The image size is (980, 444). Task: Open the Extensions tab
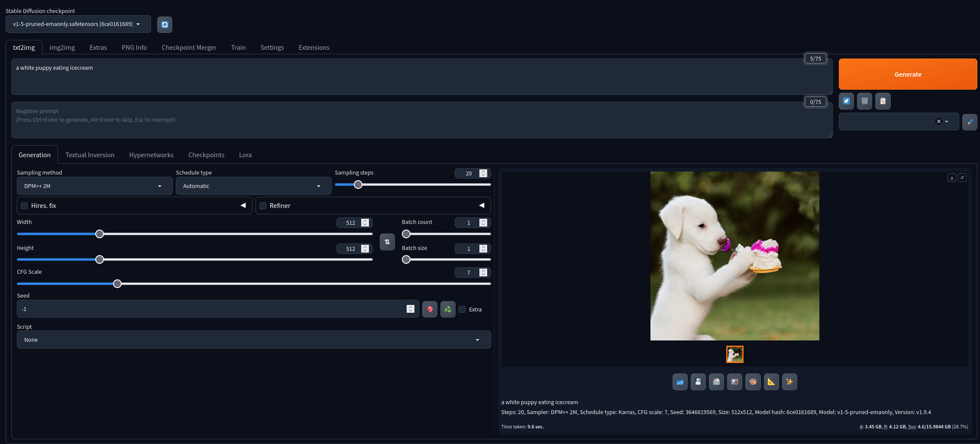tap(314, 48)
